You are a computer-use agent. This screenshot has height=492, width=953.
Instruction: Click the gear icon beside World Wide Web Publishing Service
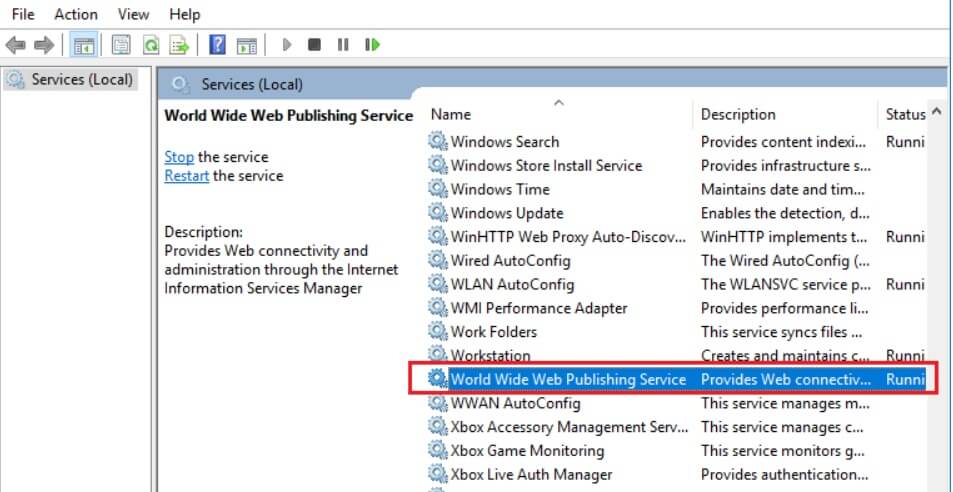point(438,379)
